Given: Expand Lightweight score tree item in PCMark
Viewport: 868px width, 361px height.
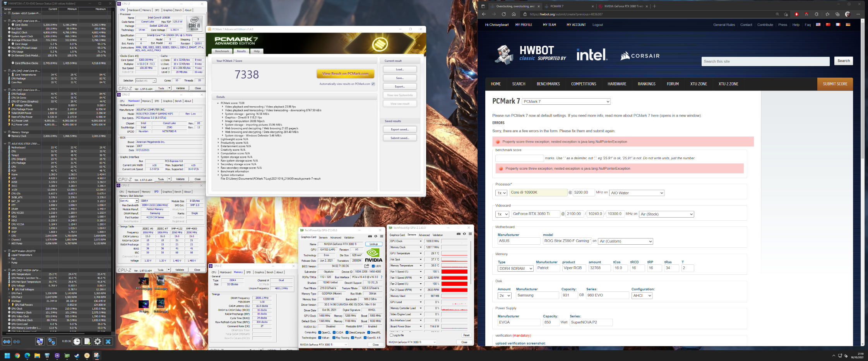Looking at the screenshot, I should tap(218, 139).
